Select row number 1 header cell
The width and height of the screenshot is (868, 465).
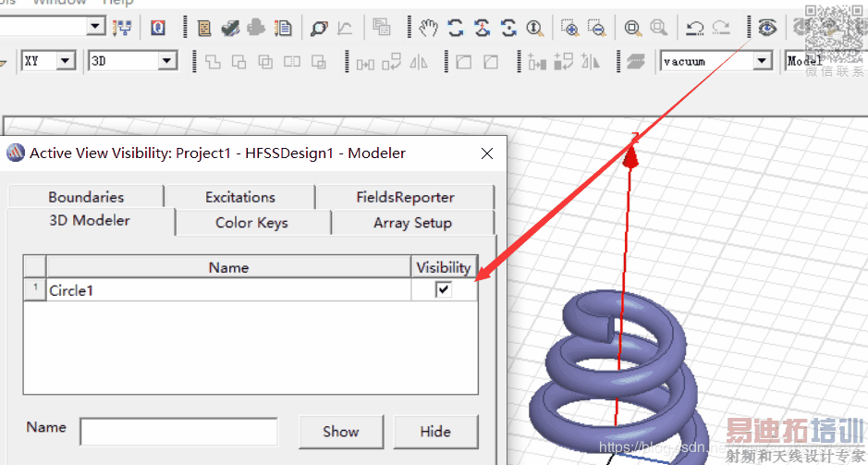click(35, 289)
